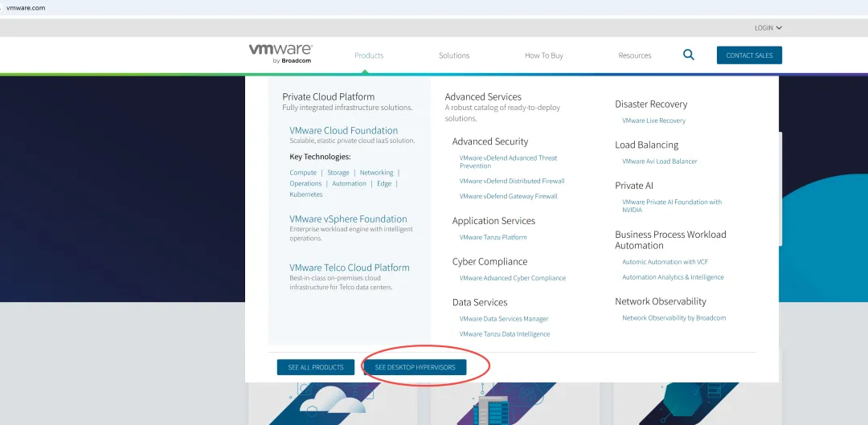Select Edge key technology link
Viewport: 868px width, 425px height.
(x=384, y=184)
